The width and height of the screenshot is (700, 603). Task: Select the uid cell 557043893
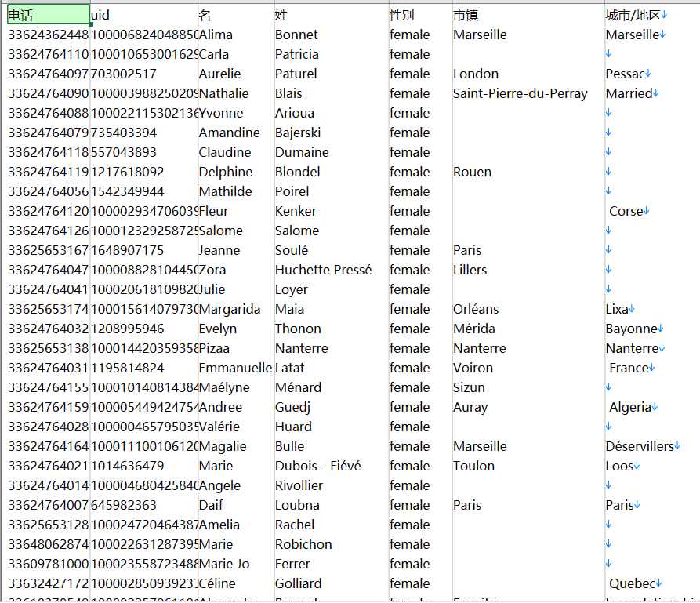(143, 152)
